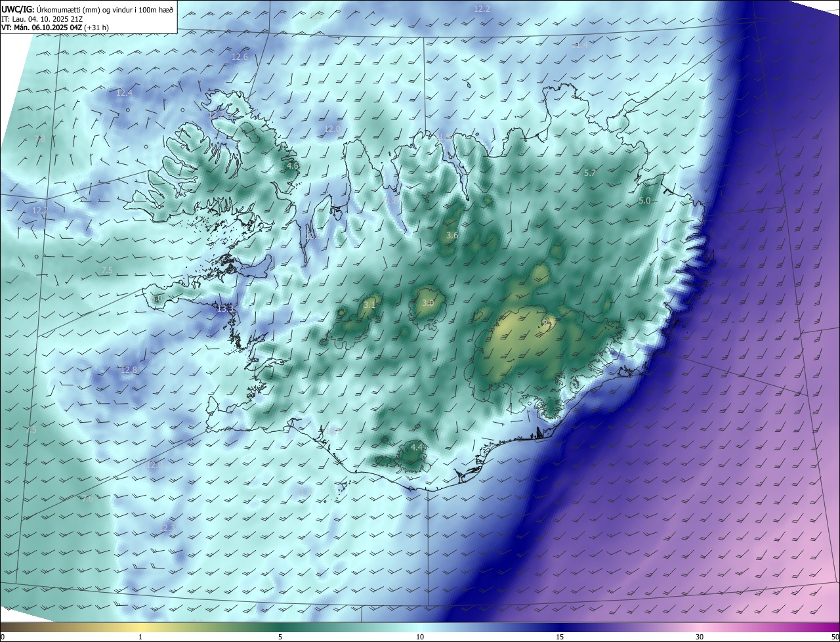This screenshot has height=642, width=840.
Task: Click the 4.4 value label near the south coast
Action: click(416, 448)
